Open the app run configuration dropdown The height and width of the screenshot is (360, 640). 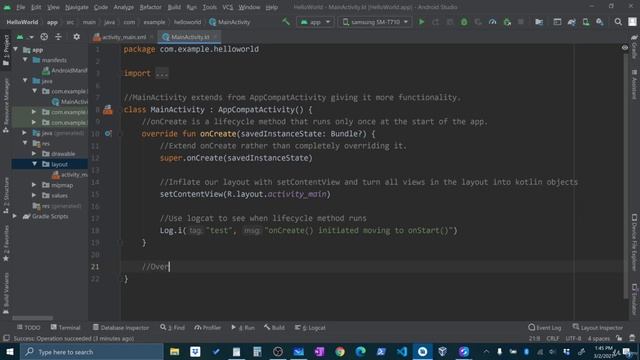(x=316, y=22)
